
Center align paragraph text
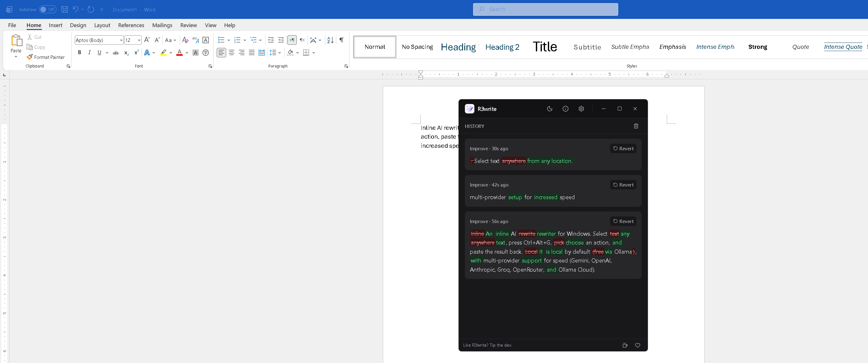232,53
